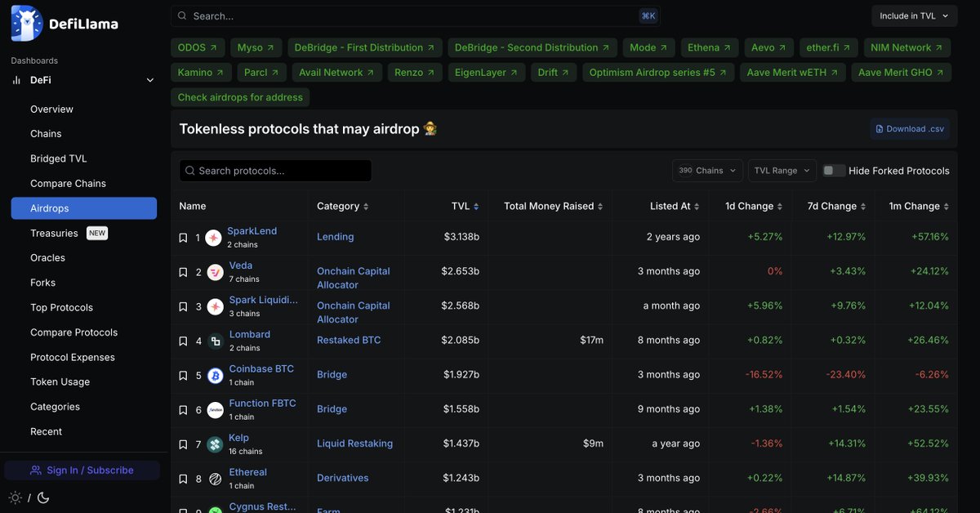Open the Kamino airdrop link
This screenshot has height=513, width=980.
[201, 73]
